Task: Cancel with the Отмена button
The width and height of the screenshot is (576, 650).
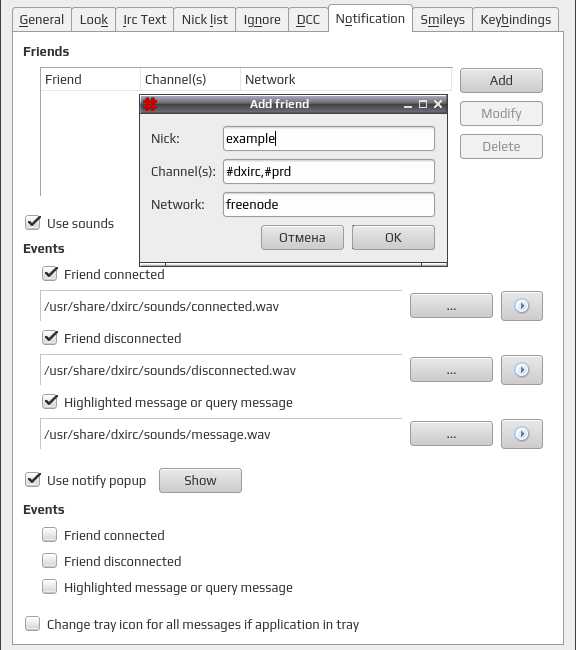Action: [x=302, y=238]
